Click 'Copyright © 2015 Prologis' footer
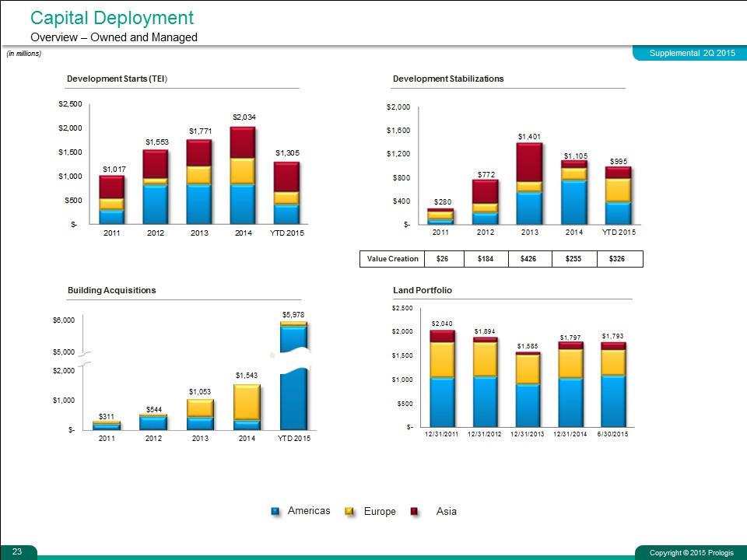 point(691,553)
